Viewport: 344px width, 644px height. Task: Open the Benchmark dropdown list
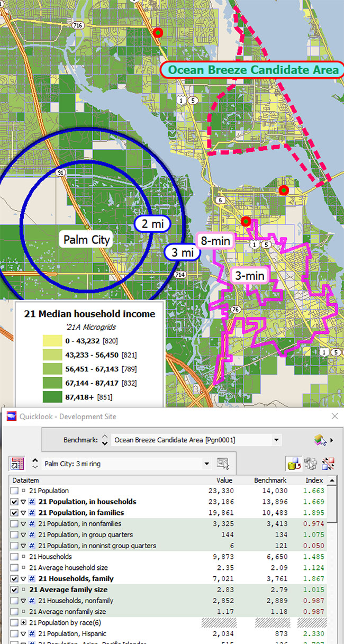click(276, 440)
